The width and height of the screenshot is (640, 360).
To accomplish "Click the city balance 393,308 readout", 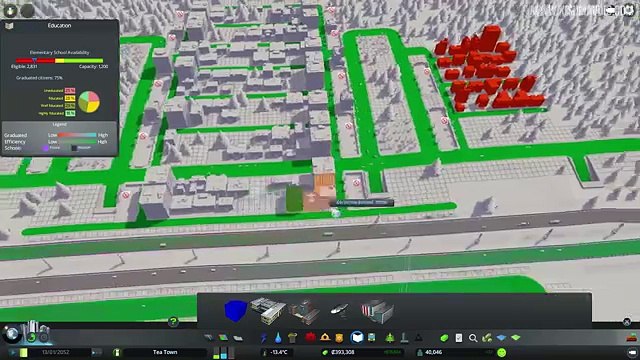I will (x=343, y=352).
